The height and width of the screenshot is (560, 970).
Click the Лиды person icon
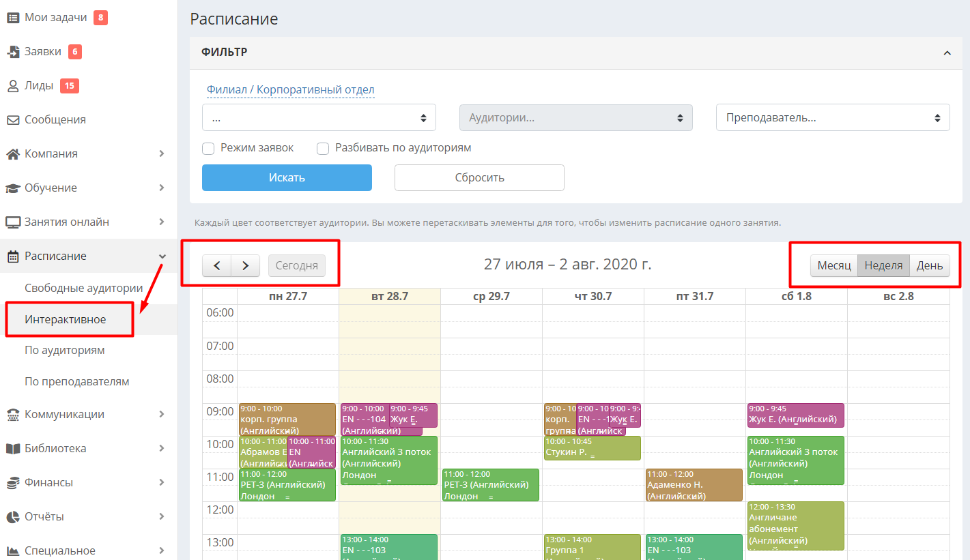point(13,86)
